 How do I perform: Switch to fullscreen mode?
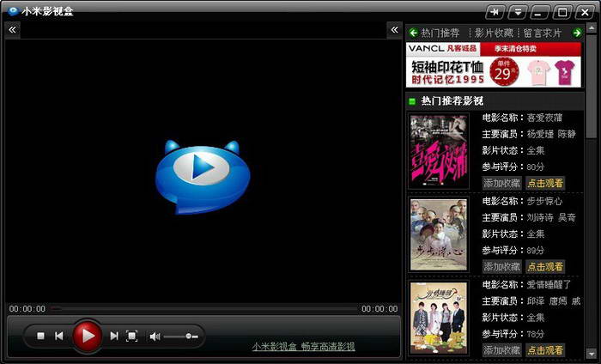click(132, 336)
